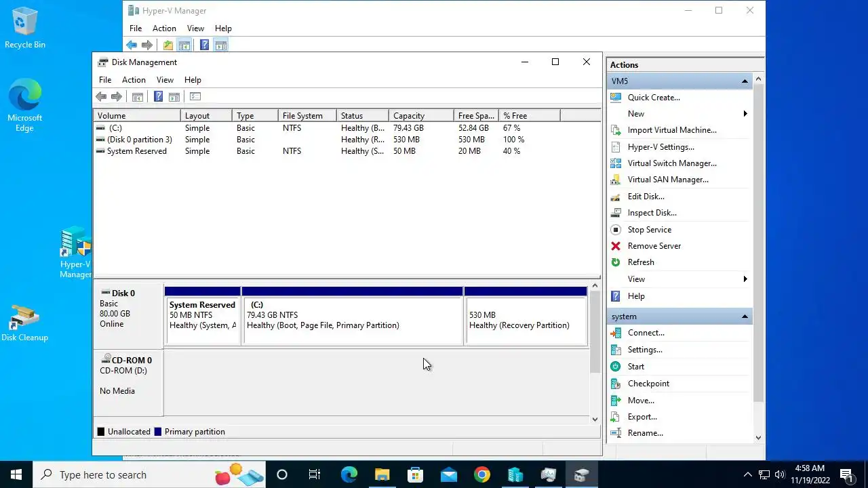This screenshot has height=488, width=868.
Task: Click Forward arrow in Disk Management toolbar
Action: coord(117,97)
